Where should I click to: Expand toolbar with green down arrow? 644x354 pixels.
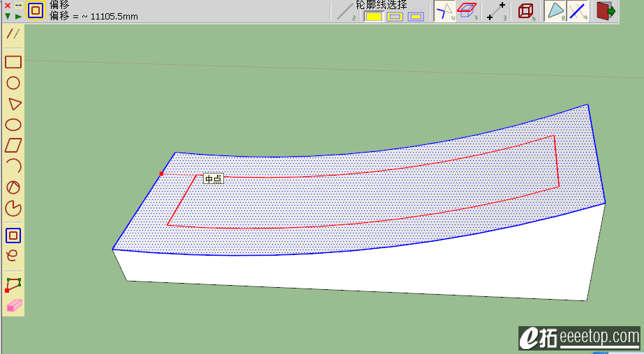(x=8, y=16)
